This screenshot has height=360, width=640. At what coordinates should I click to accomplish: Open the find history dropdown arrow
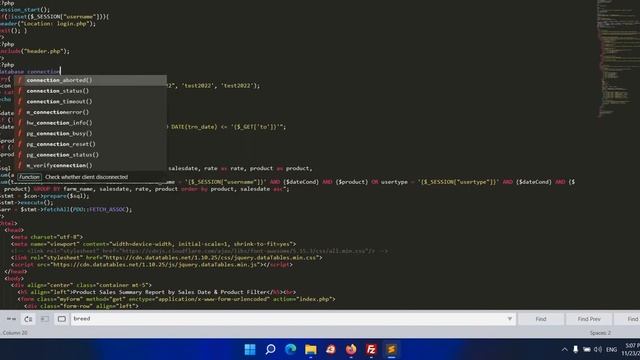pyautogui.click(x=510, y=319)
